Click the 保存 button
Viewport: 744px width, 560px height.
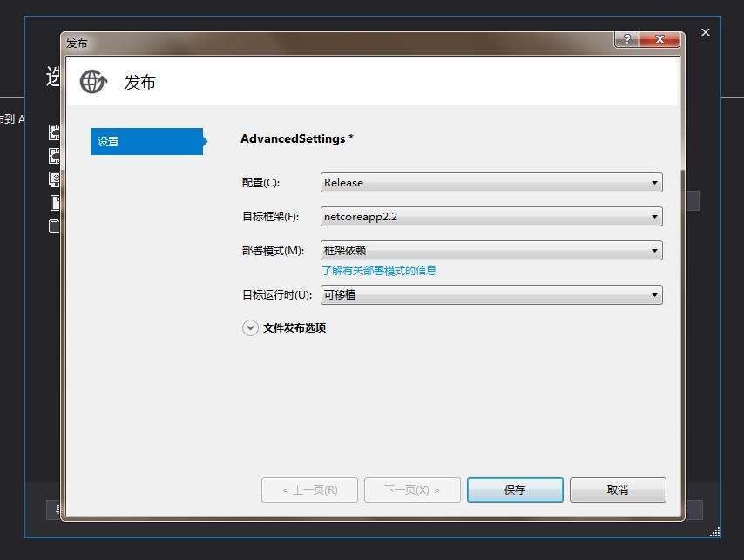click(515, 489)
